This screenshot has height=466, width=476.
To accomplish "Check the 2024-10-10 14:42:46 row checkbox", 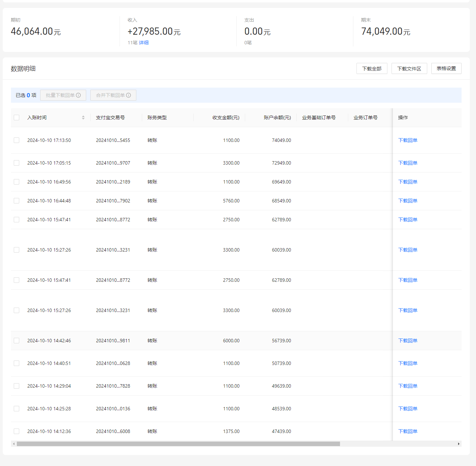I will [16, 341].
